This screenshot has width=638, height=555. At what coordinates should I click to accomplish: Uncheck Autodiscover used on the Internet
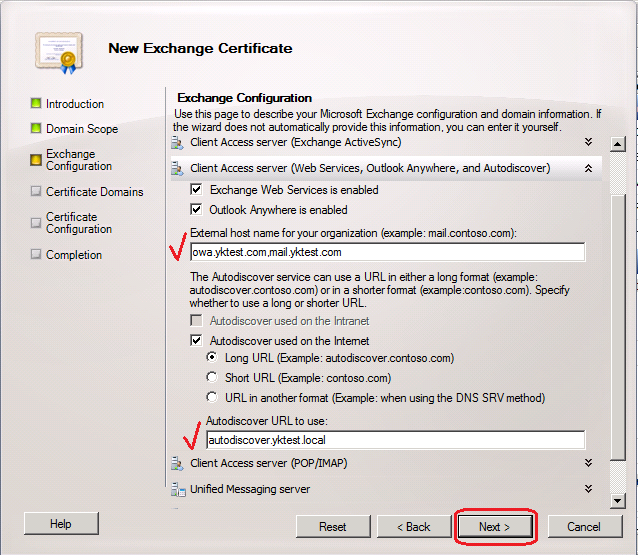(196, 341)
